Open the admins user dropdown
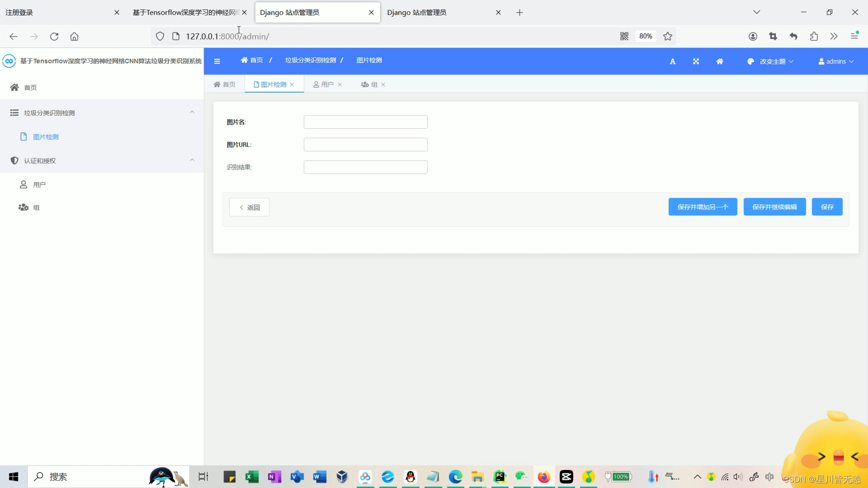The image size is (868, 488). pyautogui.click(x=836, y=61)
